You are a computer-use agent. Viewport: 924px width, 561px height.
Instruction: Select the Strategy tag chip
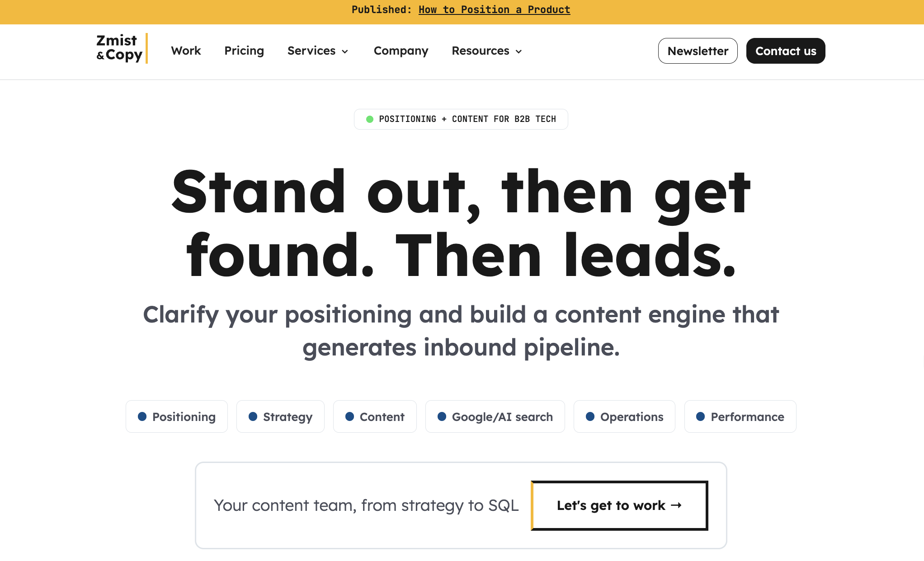point(280,416)
